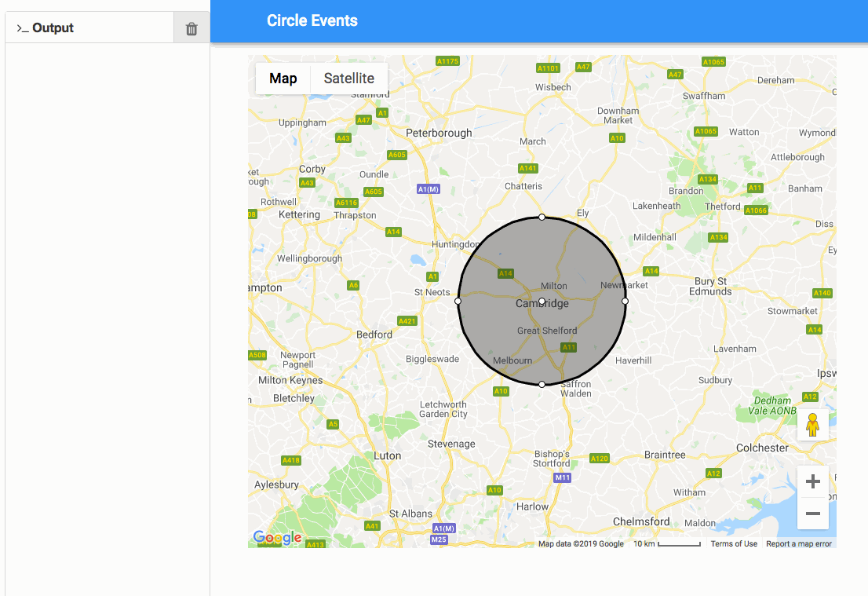Select the circle's right edge handle near Newmarket

[625, 302]
